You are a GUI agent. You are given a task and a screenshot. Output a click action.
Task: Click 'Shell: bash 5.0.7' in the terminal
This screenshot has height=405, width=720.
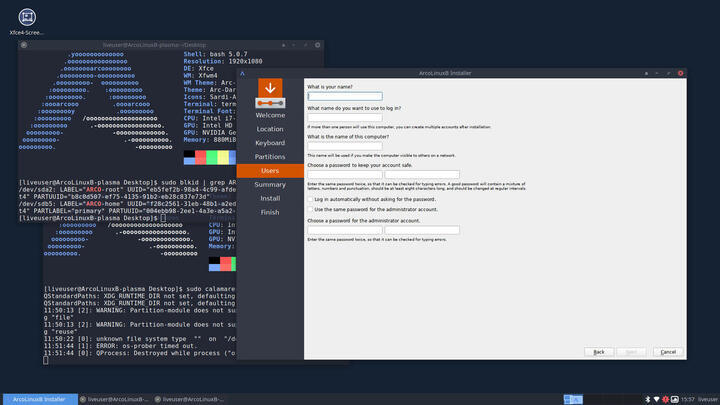[x=215, y=54]
